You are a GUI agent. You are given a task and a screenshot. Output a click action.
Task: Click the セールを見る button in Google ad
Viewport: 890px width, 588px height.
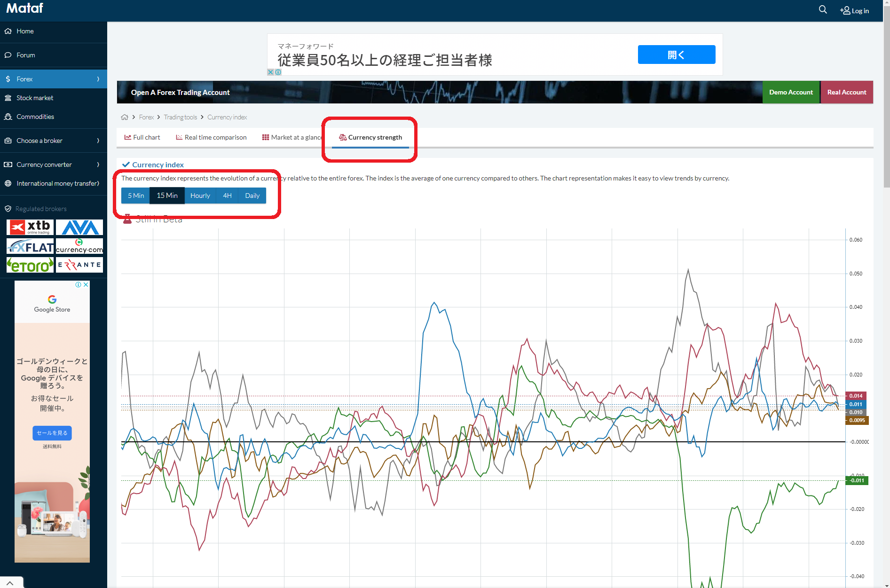coord(52,433)
